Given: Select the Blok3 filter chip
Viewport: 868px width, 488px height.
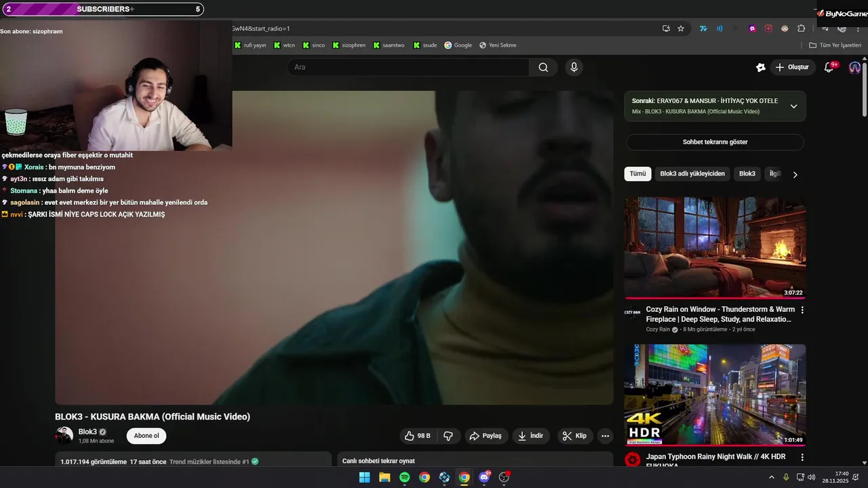Looking at the screenshot, I should pos(747,174).
